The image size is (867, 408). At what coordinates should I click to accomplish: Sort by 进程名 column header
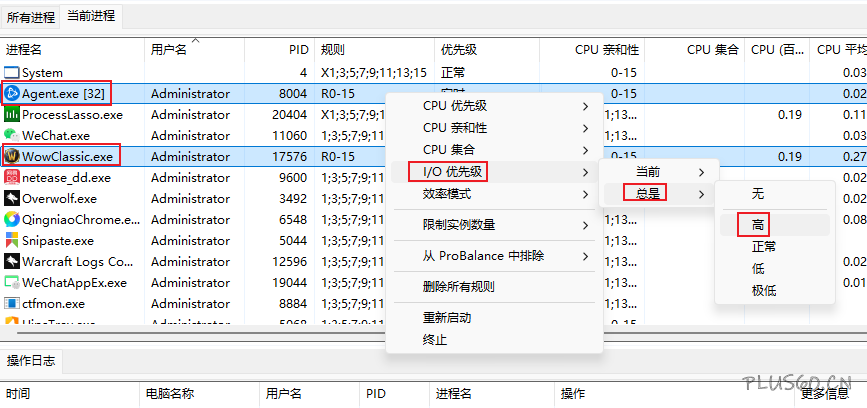(72, 50)
